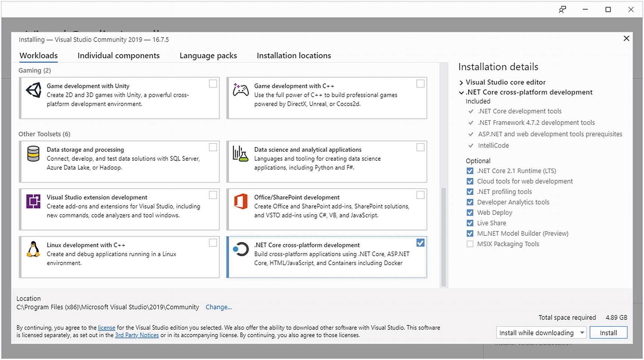Click the .NET Core circular icon

[241, 249]
